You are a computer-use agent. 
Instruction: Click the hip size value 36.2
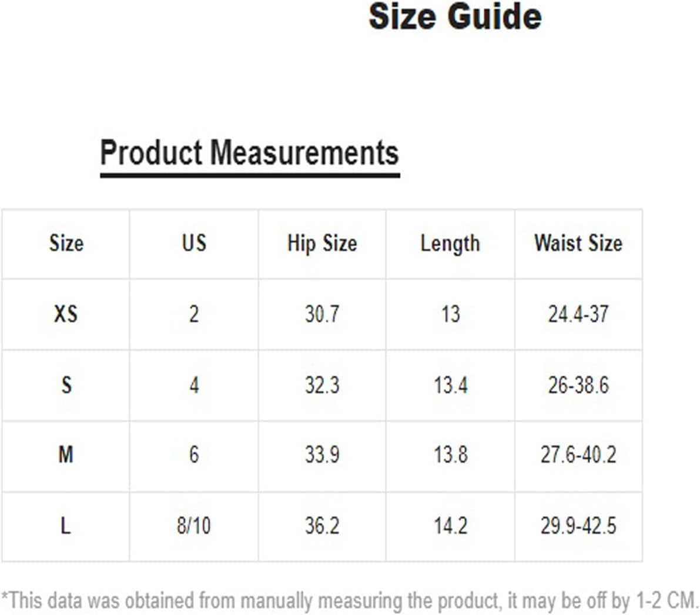322,526
